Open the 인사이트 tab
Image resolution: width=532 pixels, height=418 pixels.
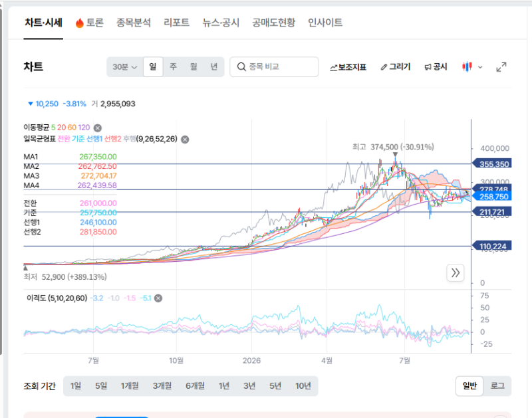point(325,23)
